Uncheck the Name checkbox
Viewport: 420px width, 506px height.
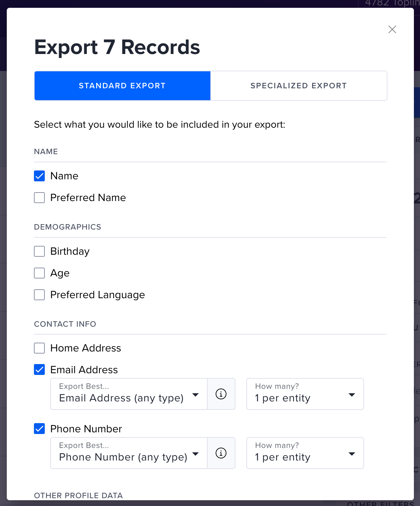point(39,176)
